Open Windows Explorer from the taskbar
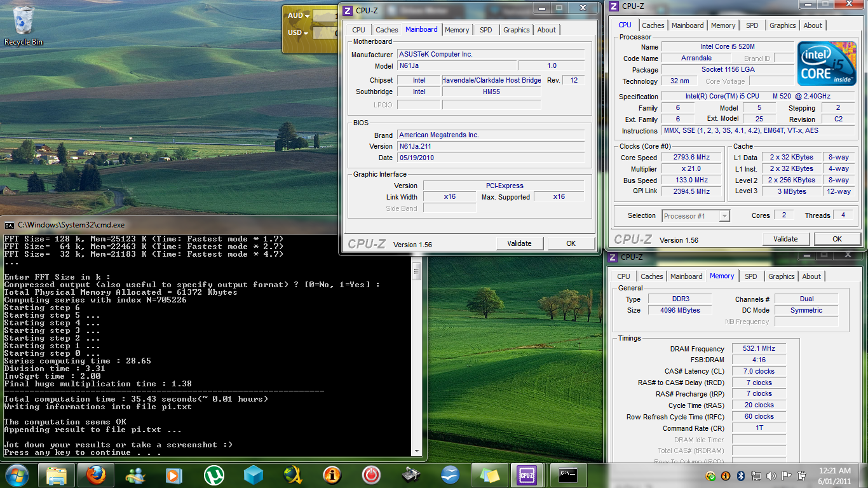This screenshot has height=488, width=868. (57, 475)
